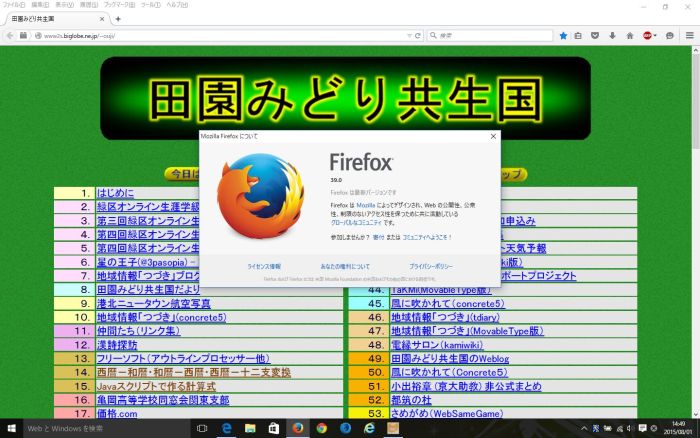700x438 pixels.
Task: Open the new tab plus button
Action: [x=117, y=18]
